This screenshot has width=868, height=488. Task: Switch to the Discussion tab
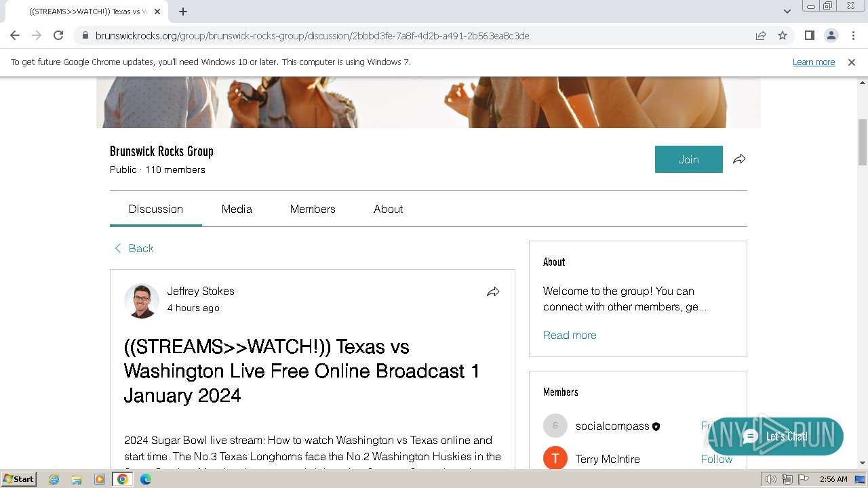coord(156,209)
